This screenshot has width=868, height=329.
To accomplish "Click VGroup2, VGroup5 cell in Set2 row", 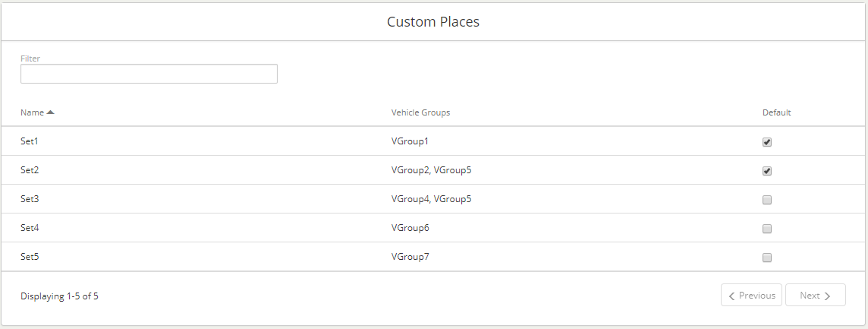I will 431,170.
